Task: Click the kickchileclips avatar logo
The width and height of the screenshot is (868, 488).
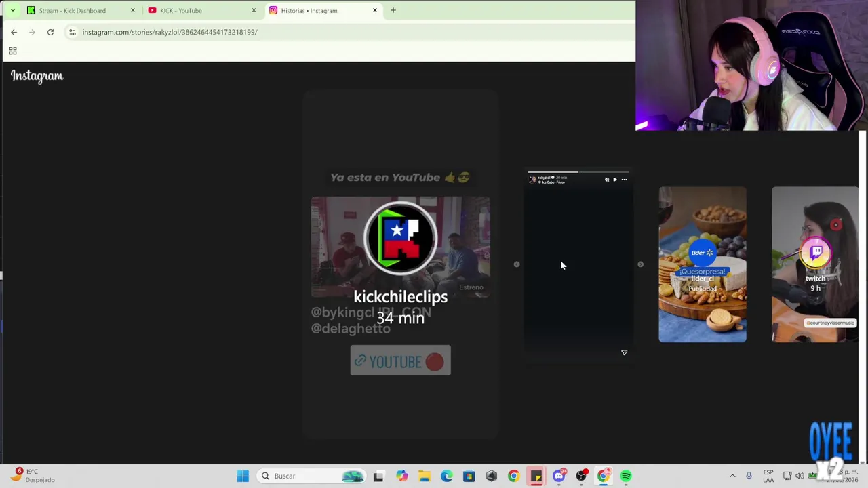Action: click(x=400, y=238)
